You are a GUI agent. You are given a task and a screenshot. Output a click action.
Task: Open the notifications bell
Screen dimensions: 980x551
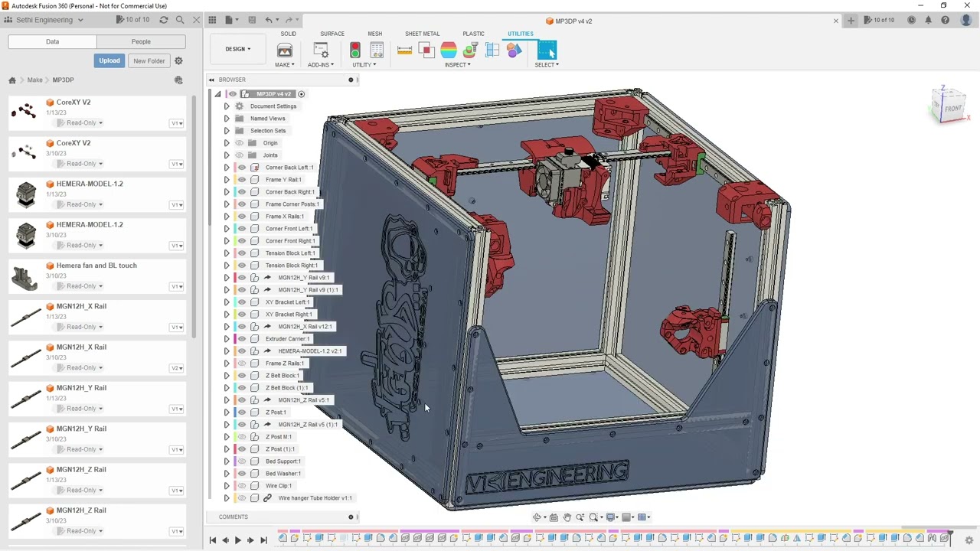point(928,20)
